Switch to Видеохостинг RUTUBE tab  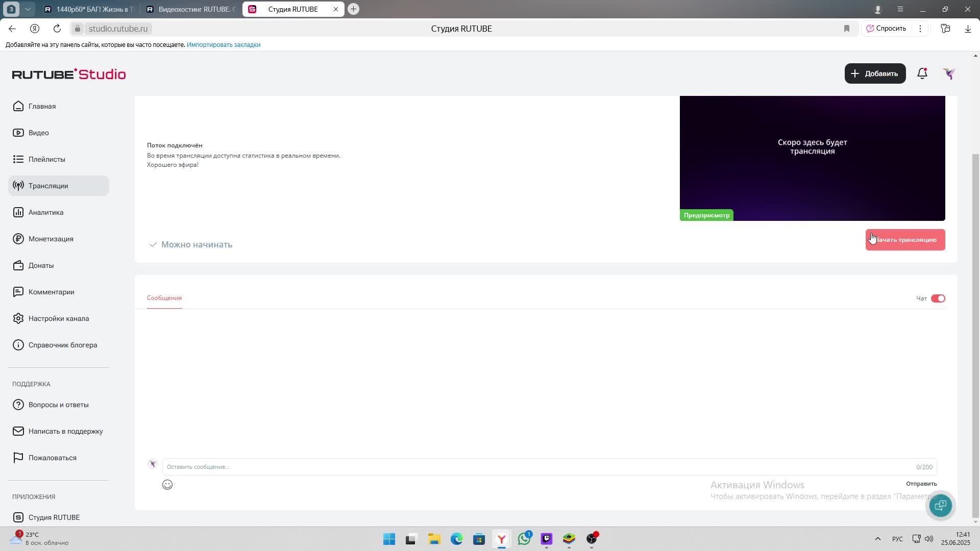[191, 9]
